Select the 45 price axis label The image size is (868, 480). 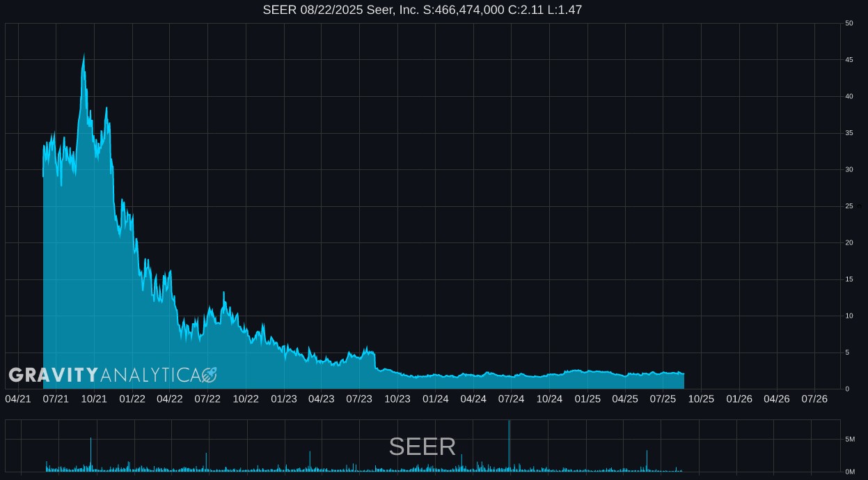[x=849, y=60]
